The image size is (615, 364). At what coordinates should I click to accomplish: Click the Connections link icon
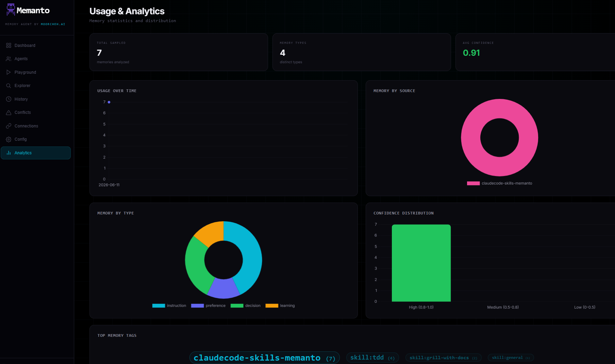pyautogui.click(x=9, y=126)
